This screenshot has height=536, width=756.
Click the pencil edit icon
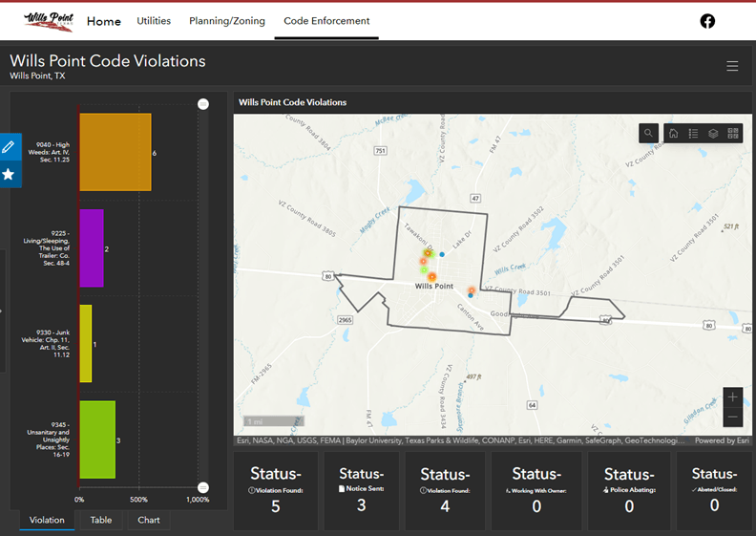click(x=9, y=147)
